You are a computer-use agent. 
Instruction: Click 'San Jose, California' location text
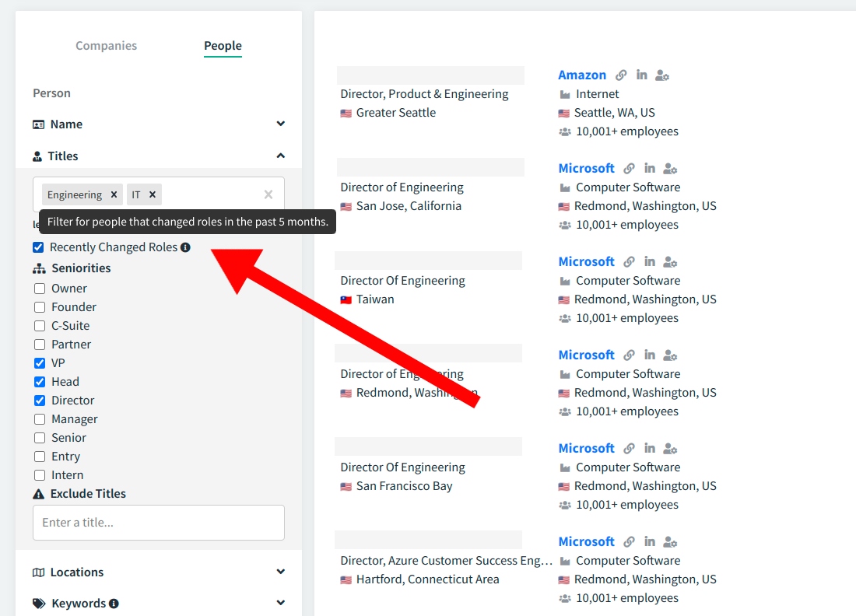click(409, 205)
